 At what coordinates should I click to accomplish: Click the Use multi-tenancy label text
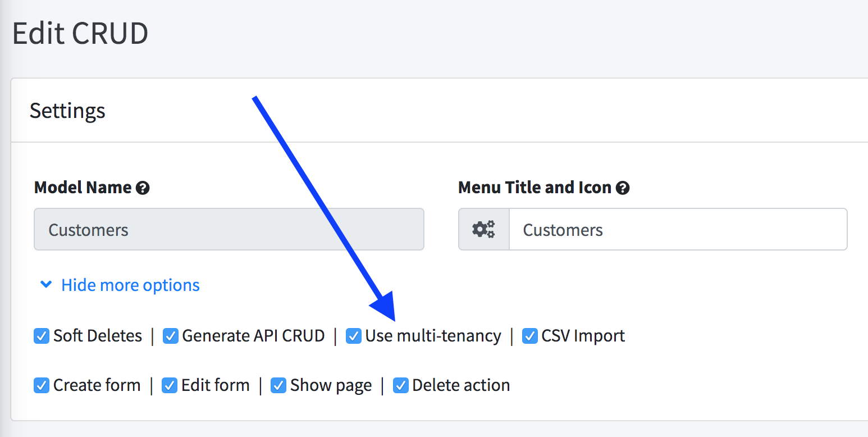click(x=433, y=336)
